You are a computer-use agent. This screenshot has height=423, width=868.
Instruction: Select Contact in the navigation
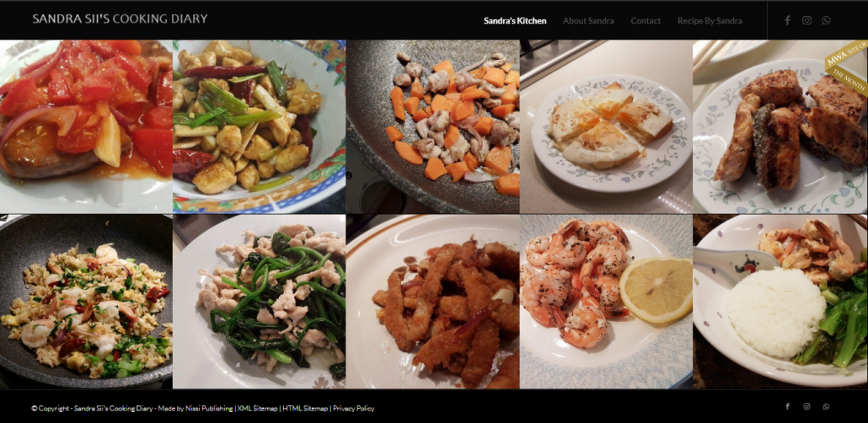646,20
